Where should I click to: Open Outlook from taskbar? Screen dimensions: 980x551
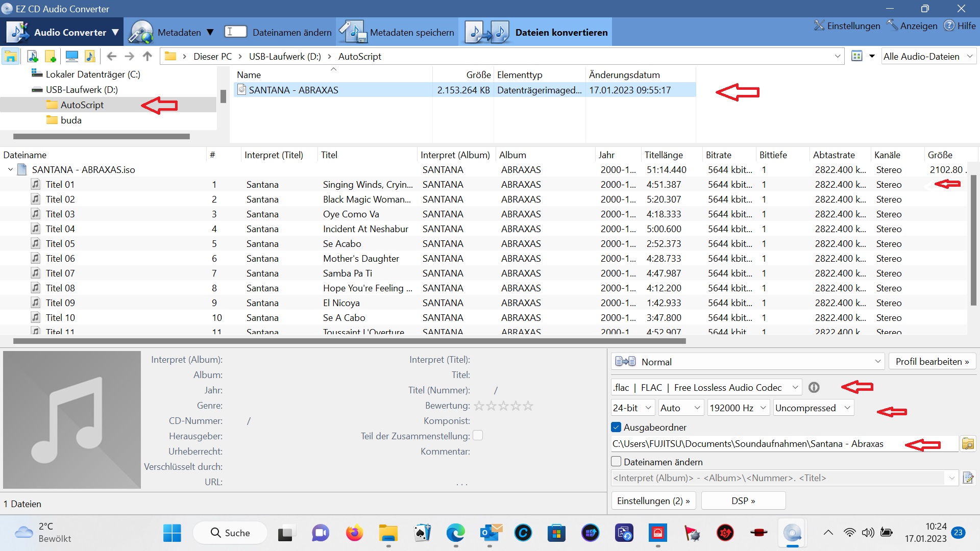click(x=490, y=533)
